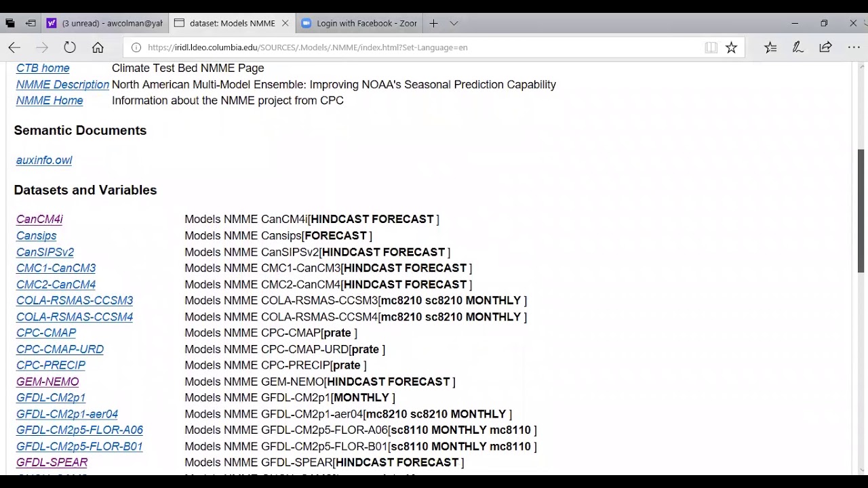Screen dimensions: 868x488
Task: Open the auxinfo.owl semantic document
Action: pos(44,161)
